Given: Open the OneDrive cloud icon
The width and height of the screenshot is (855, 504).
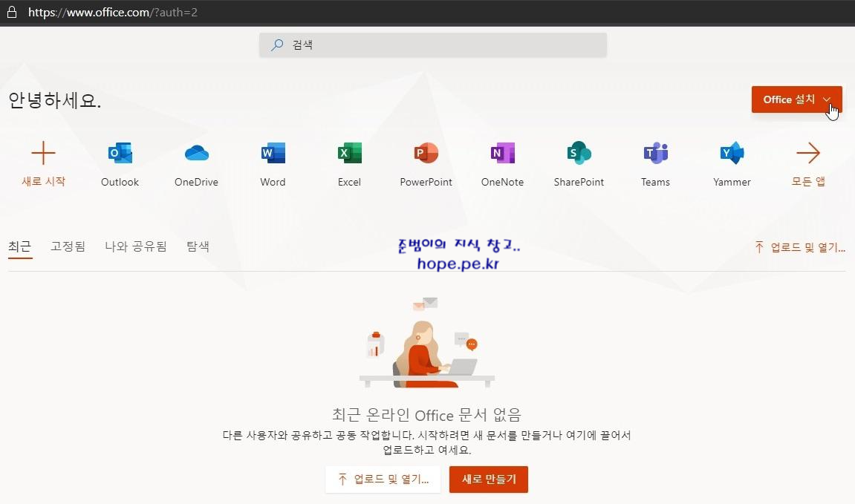Looking at the screenshot, I should coord(196,153).
